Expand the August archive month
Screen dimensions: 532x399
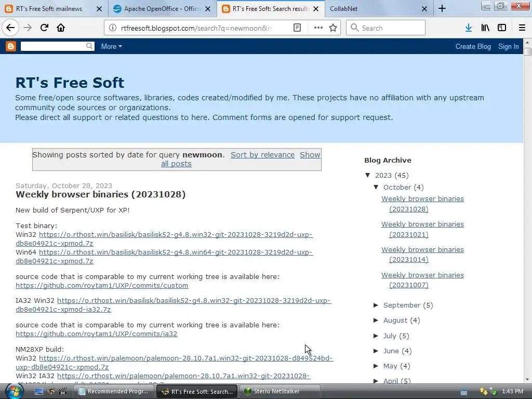tap(376, 320)
